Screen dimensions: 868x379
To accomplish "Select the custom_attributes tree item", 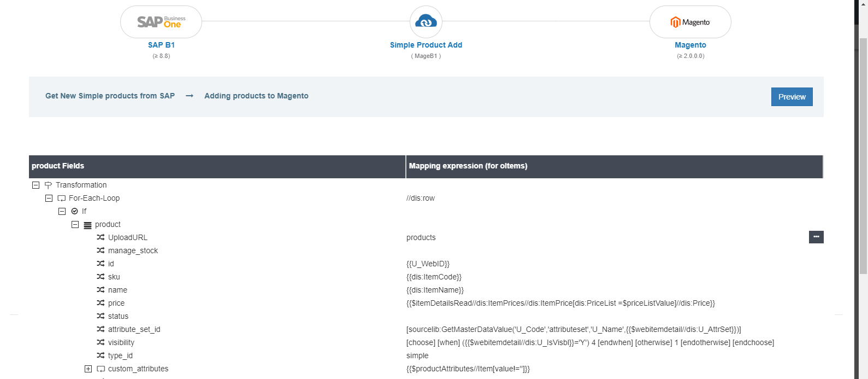I will pos(138,369).
